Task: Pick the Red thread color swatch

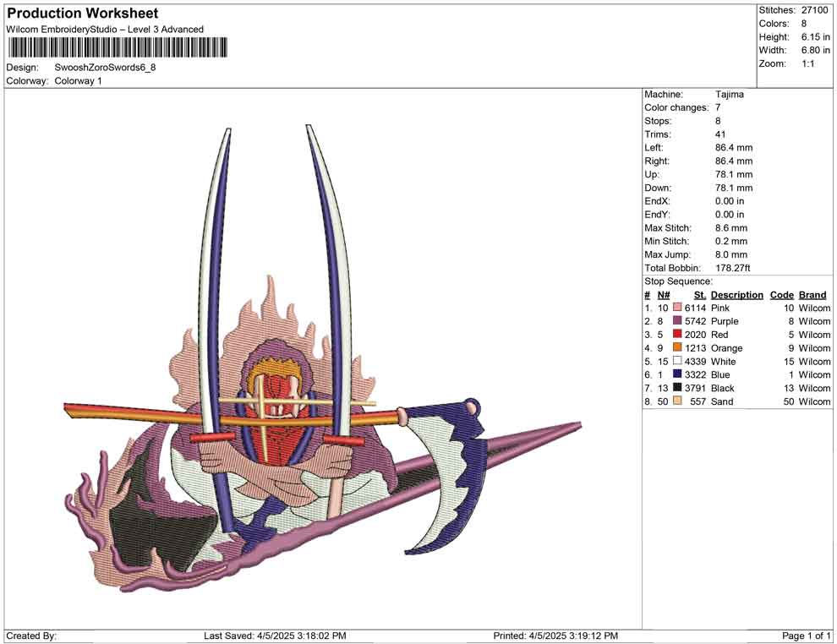Action: pos(677,336)
